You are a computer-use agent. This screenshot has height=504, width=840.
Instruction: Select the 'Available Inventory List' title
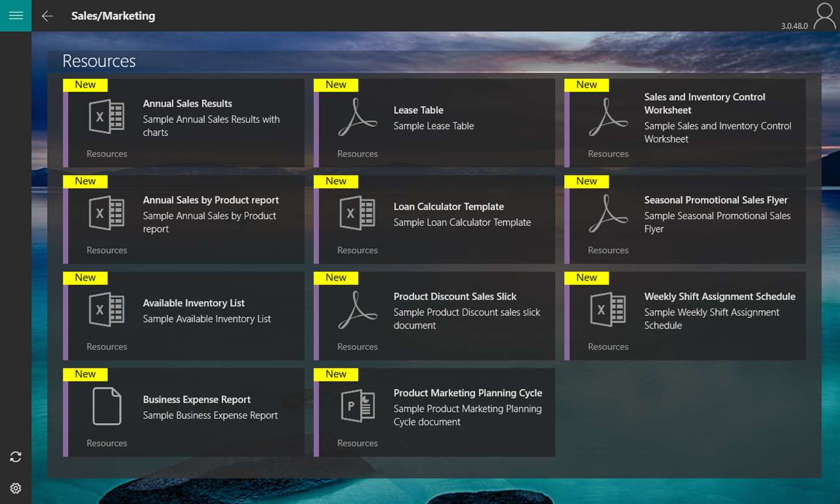pyautogui.click(x=194, y=303)
